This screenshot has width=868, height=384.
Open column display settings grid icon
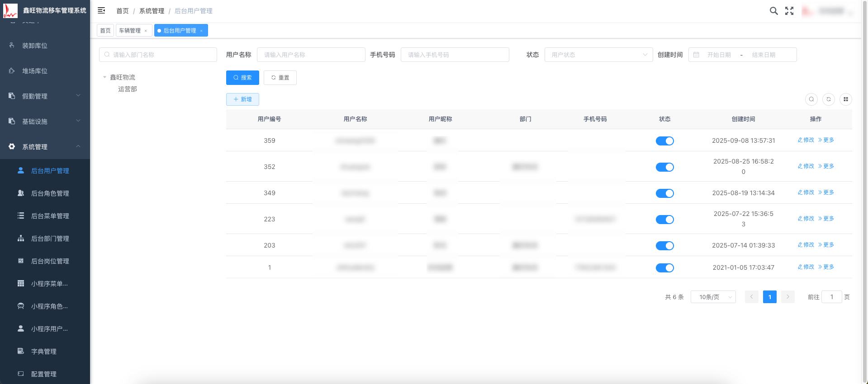(846, 99)
